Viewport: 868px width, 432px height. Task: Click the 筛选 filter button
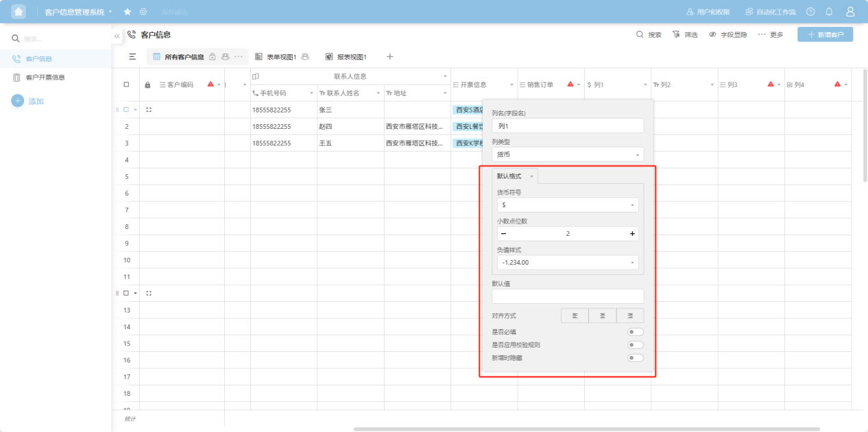(x=685, y=34)
